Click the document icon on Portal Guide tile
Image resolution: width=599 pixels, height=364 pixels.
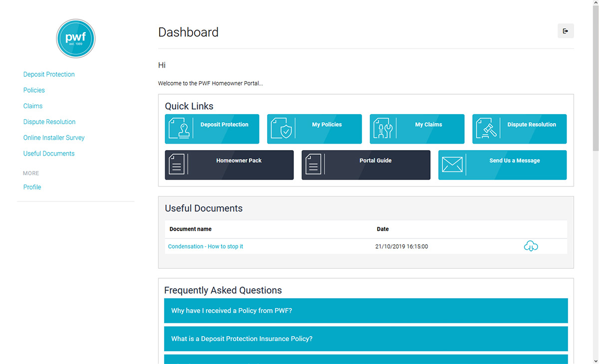pos(313,165)
